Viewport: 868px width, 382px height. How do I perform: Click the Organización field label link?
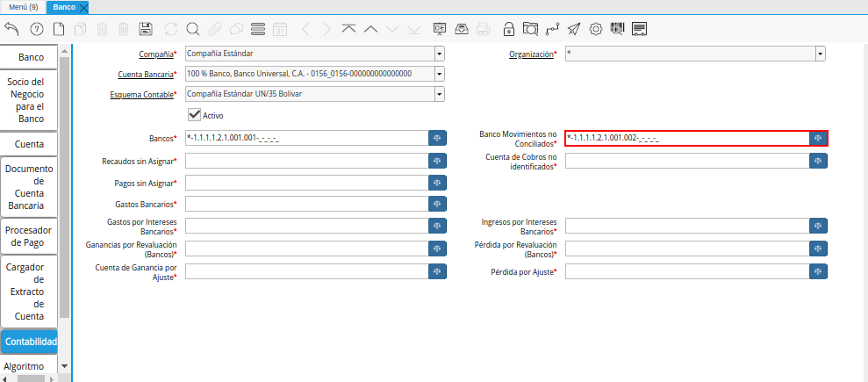click(x=531, y=54)
